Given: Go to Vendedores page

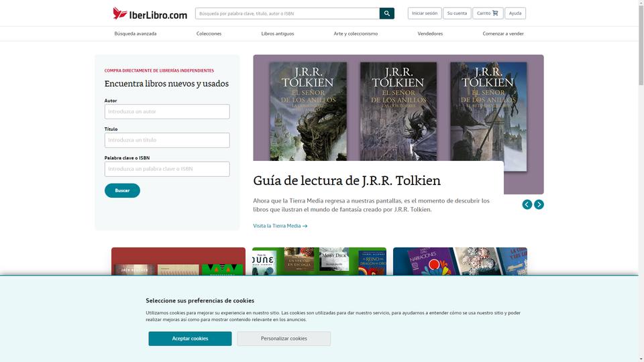Looking at the screenshot, I should [430, 34].
